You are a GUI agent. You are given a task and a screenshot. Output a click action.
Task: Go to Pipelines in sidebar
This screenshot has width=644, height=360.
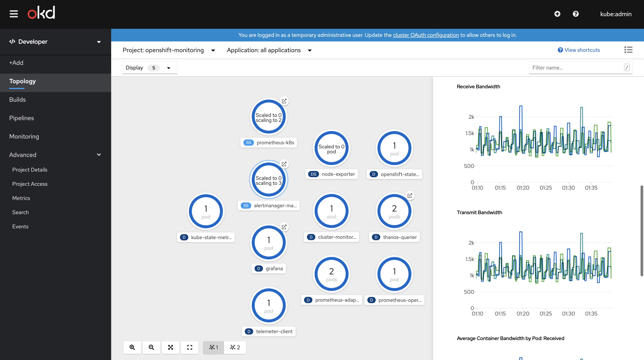click(x=21, y=118)
